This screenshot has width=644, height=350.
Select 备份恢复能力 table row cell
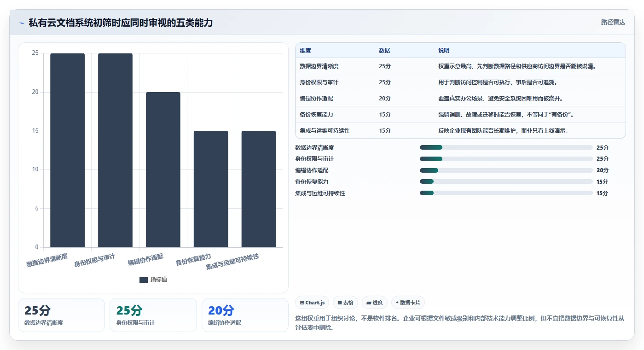[x=316, y=115]
